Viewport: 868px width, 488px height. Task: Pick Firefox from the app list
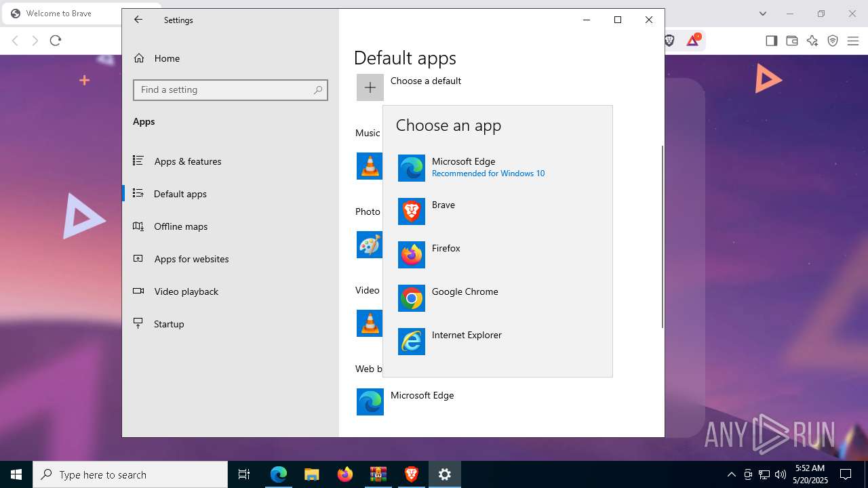498,255
